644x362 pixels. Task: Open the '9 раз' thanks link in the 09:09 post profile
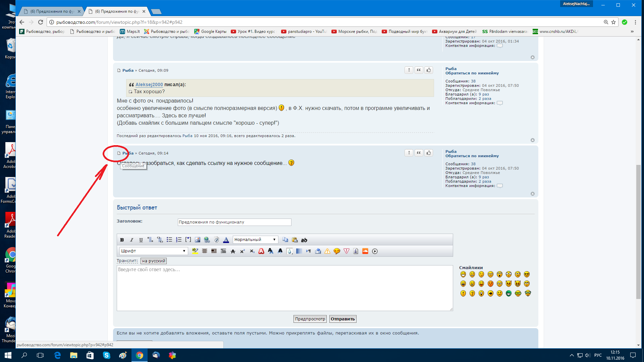[x=484, y=94]
